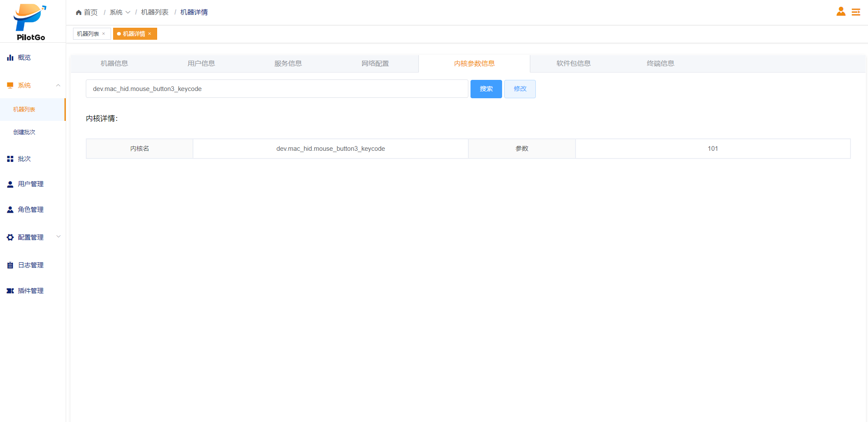Toggle the sidebar collapse menu icon
868x422 pixels.
pyautogui.click(x=856, y=12)
